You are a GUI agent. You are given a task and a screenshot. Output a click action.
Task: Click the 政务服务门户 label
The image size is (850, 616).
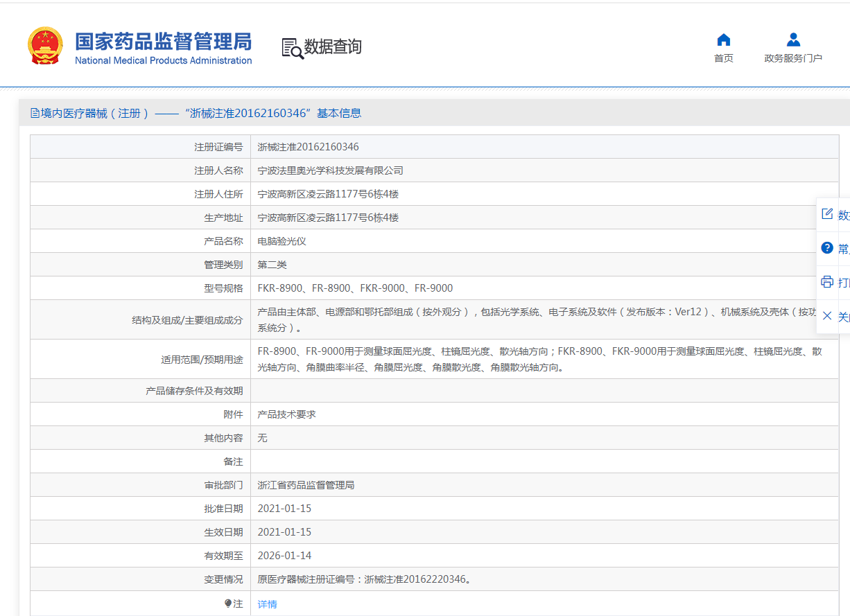coord(793,58)
